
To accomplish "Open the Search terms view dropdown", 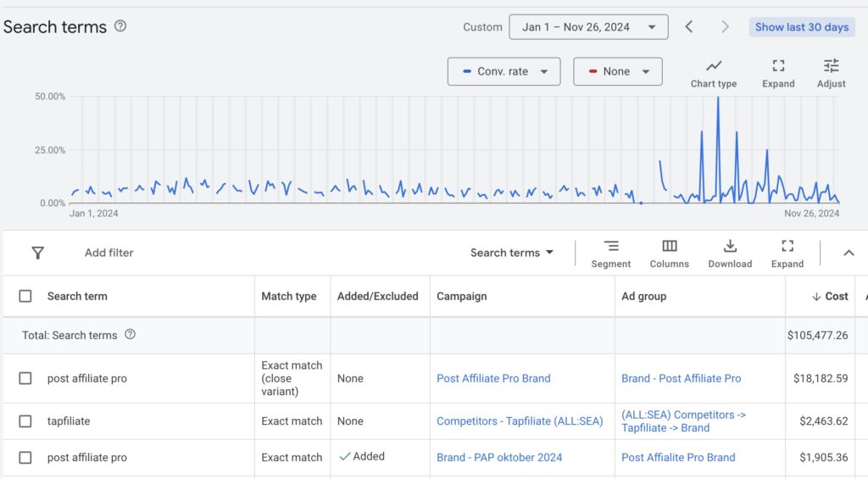I will click(x=511, y=253).
